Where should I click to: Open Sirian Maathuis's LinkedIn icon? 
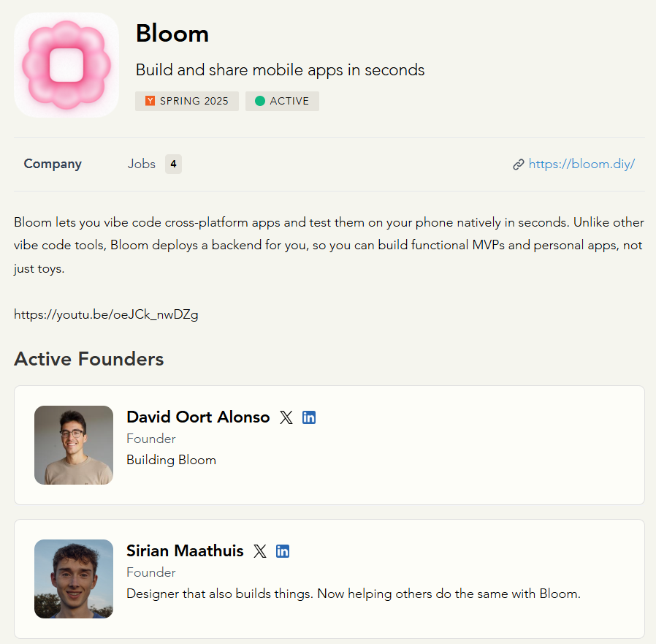coord(283,551)
